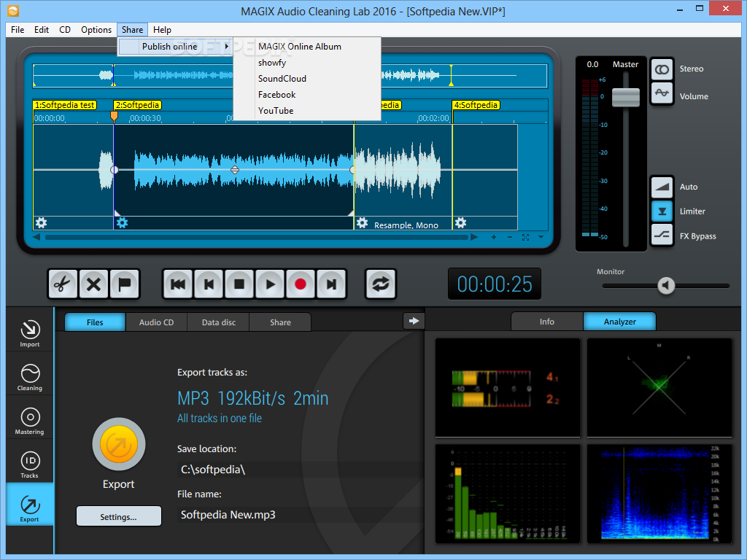Open settings gear for track 2
The image size is (747, 560).
tap(123, 222)
